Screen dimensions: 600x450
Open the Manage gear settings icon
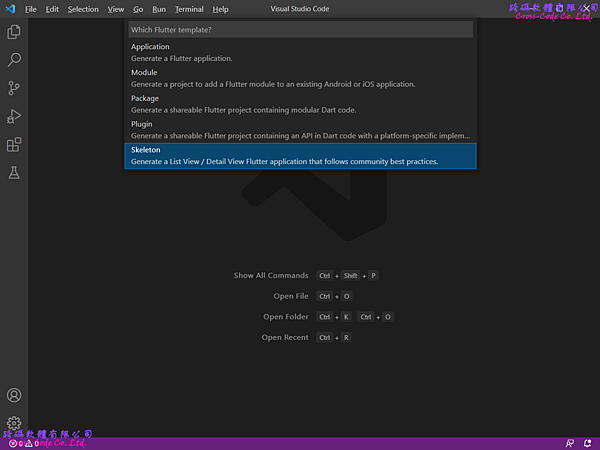coord(14,423)
